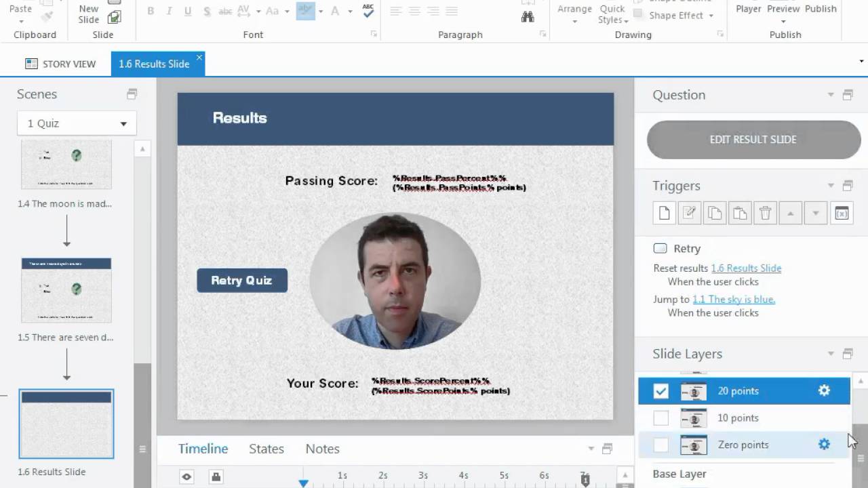Click the New Slide button
868x488 pixels.
[x=89, y=14]
